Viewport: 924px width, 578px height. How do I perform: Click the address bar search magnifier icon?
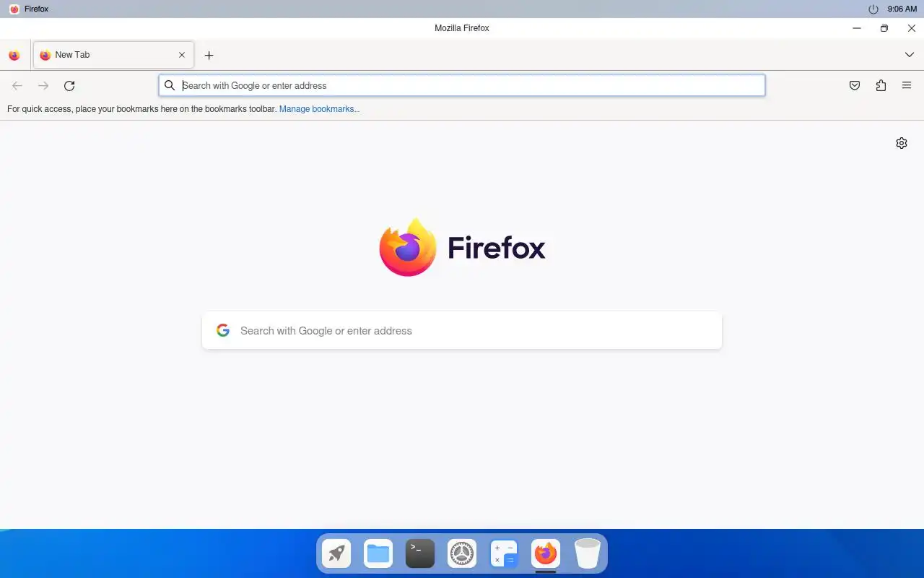170,85
